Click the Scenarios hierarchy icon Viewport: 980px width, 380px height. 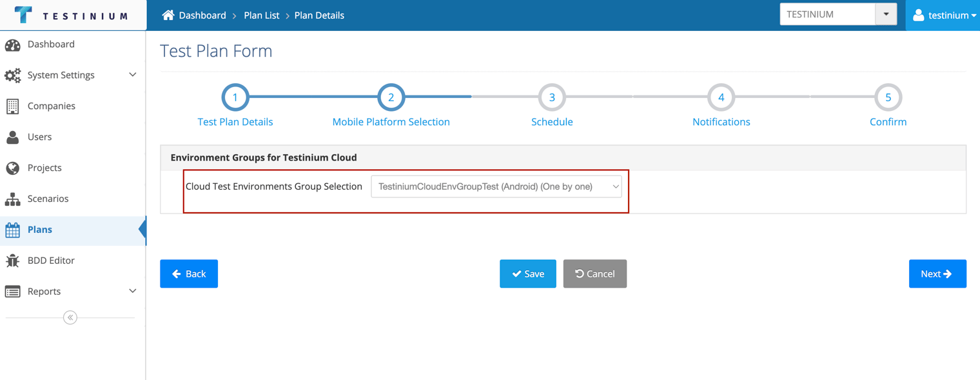(12, 199)
